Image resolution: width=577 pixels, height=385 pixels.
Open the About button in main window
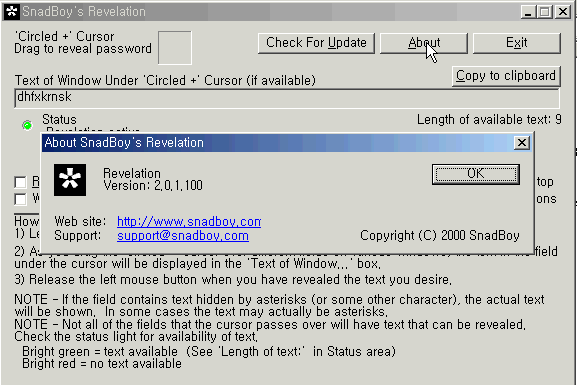424,43
